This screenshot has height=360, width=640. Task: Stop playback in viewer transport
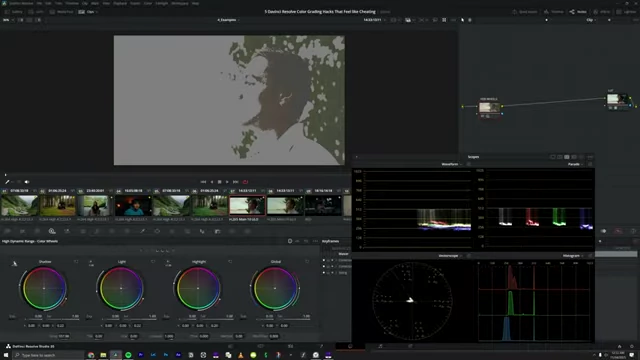(x=220, y=182)
